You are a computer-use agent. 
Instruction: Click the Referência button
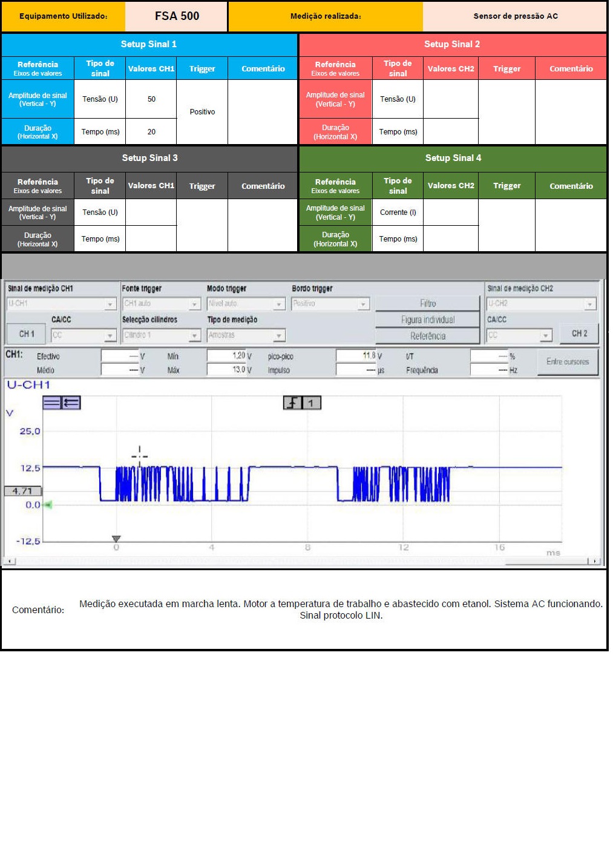tap(427, 336)
